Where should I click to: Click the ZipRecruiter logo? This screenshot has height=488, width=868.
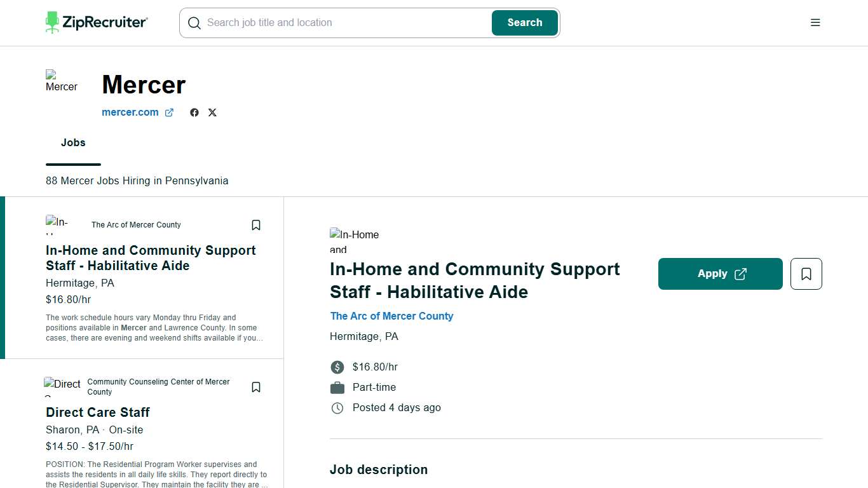[97, 22]
